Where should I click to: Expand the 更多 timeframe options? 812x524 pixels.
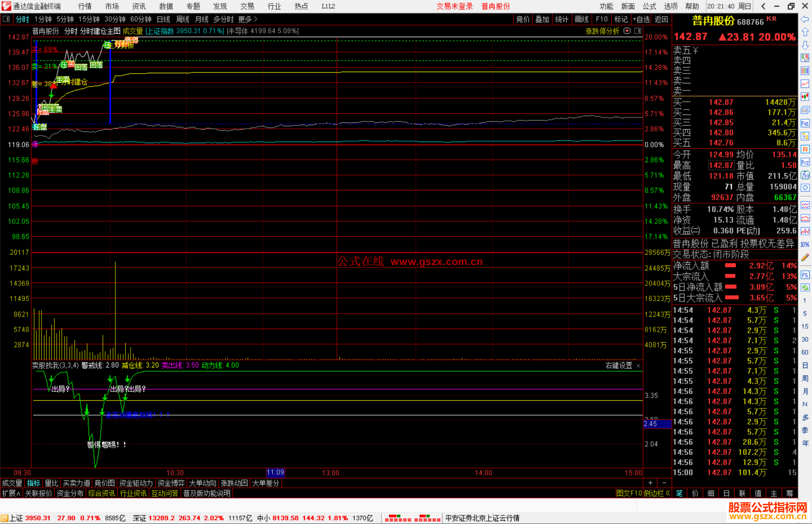coord(247,19)
